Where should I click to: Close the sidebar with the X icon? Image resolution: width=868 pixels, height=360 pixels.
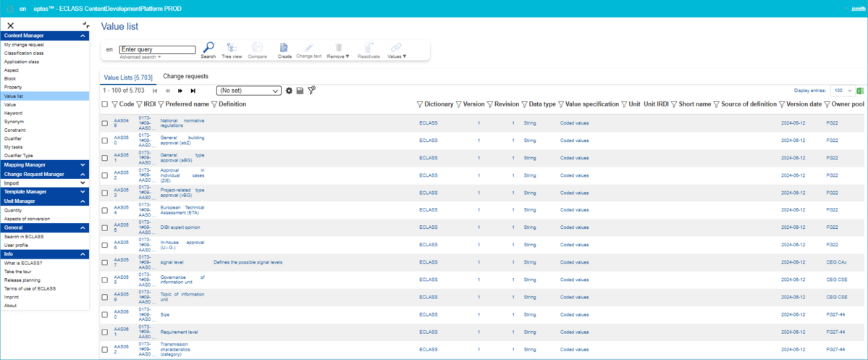click(11, 25)
